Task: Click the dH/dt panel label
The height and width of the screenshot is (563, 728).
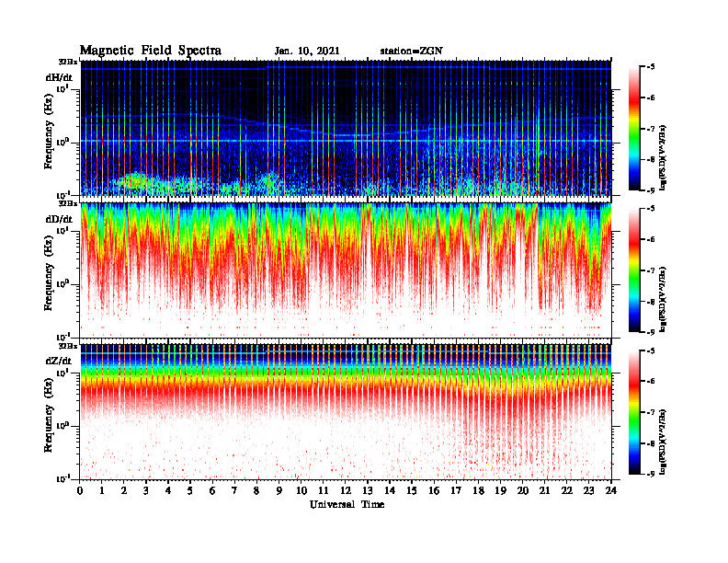Action: pos(59,77)
